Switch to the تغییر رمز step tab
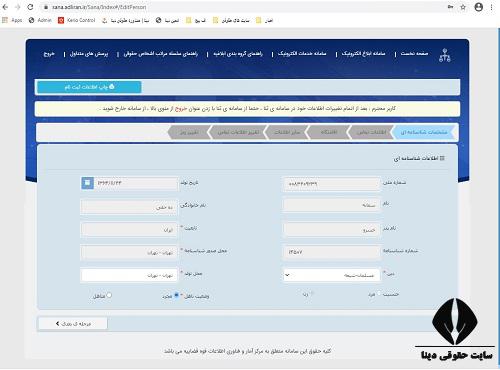 (189, 132)
